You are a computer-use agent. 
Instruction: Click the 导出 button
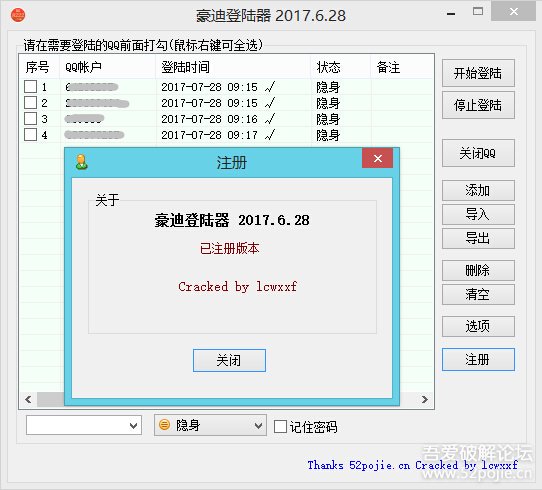[478, 238]
